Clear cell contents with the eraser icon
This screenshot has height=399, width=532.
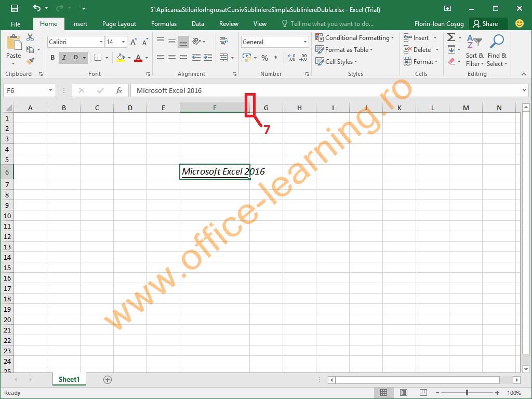point(451,61)
